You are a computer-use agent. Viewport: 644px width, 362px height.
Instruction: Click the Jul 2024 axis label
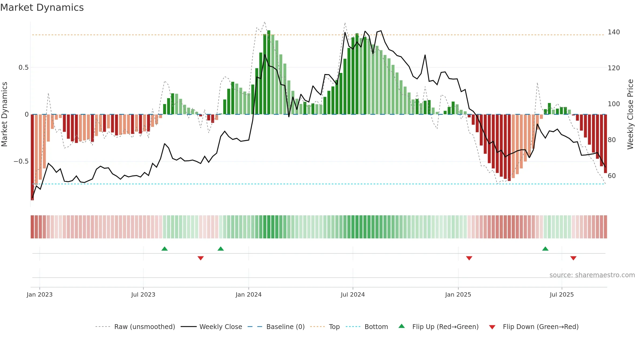353,294
